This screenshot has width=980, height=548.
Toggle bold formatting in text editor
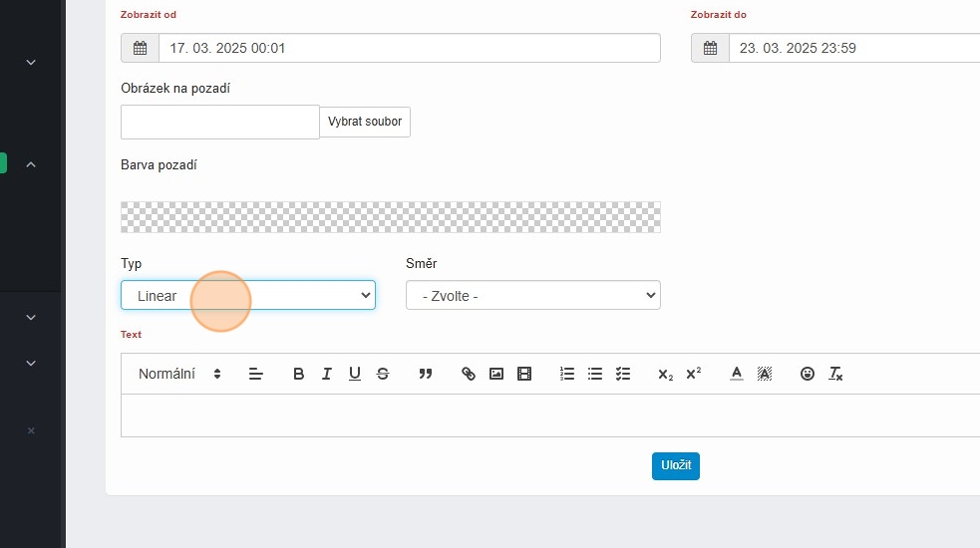[298, 375]
